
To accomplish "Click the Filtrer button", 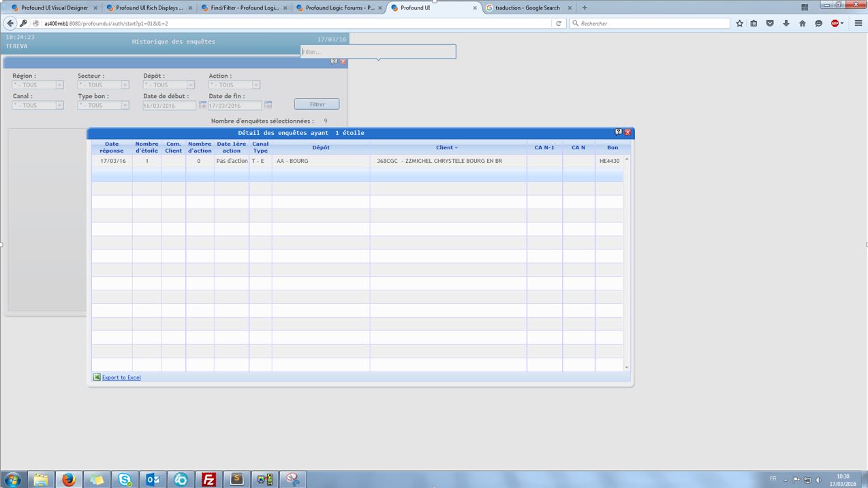I will coord(317,104).
